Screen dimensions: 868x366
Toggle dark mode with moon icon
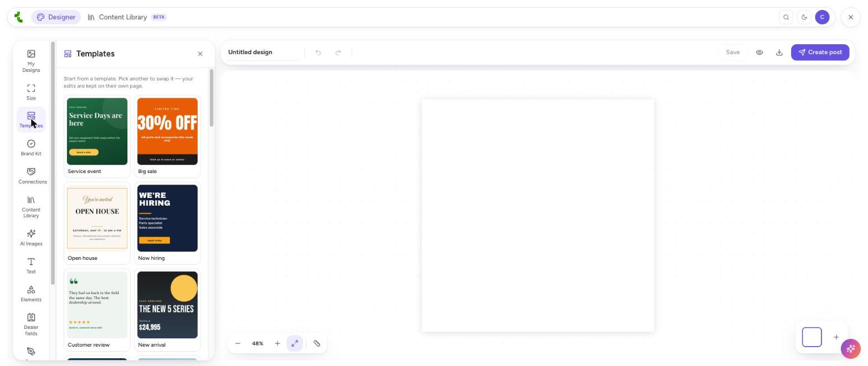coord(804,17)
